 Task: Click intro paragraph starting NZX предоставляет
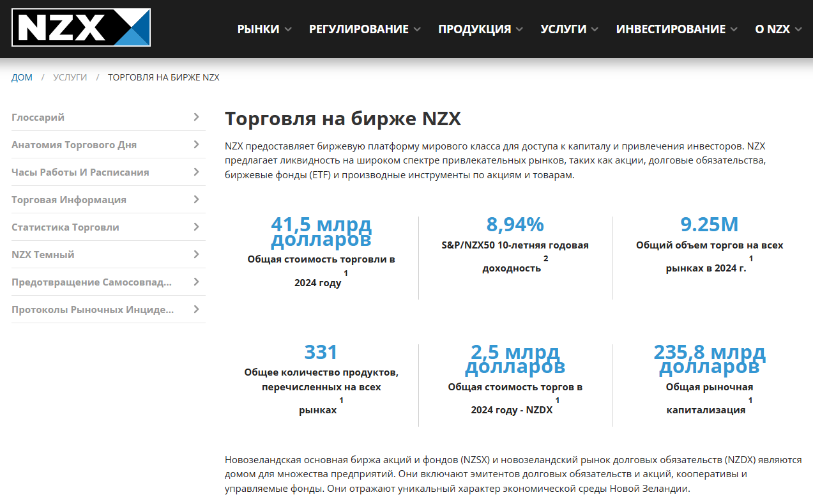pos(495,160)
